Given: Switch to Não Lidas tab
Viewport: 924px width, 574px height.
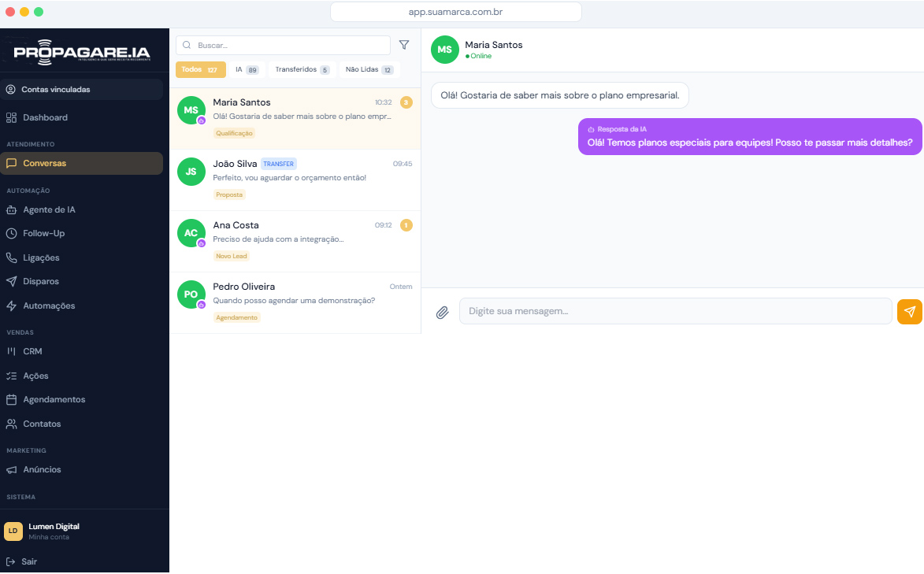Looking at the screenshot, I should point(369,69).
